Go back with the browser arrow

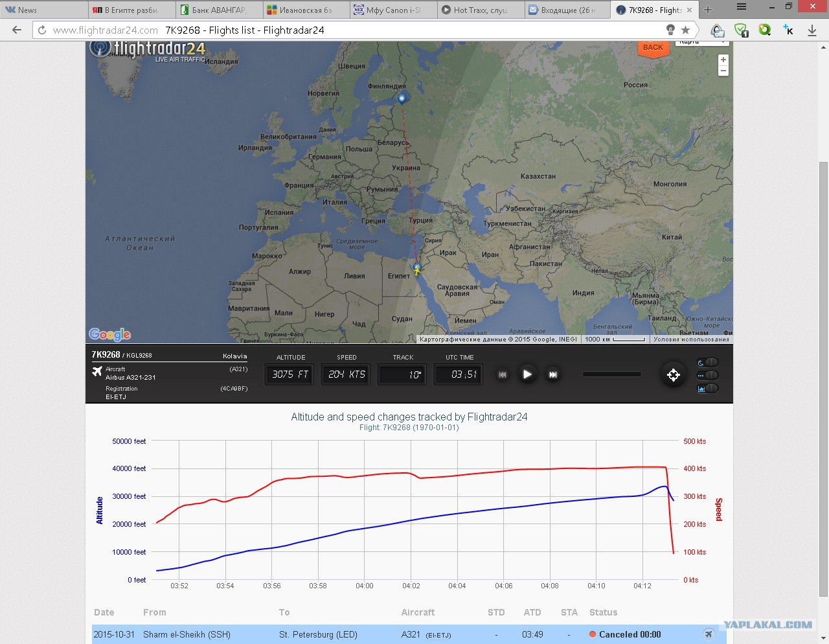(17, 30)
